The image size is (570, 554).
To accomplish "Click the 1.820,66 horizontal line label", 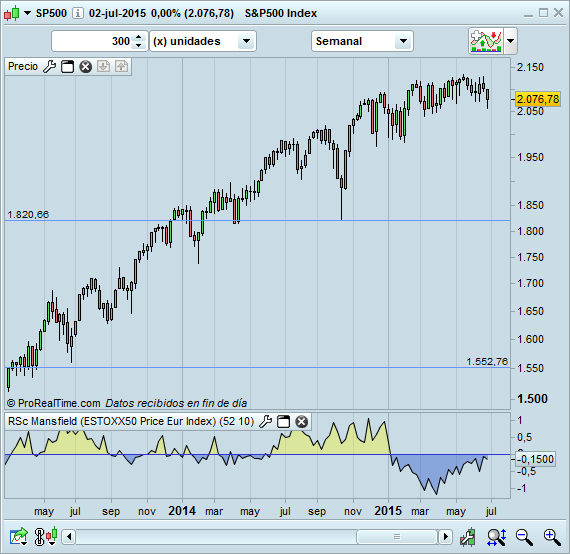I will tap(28, 214).
